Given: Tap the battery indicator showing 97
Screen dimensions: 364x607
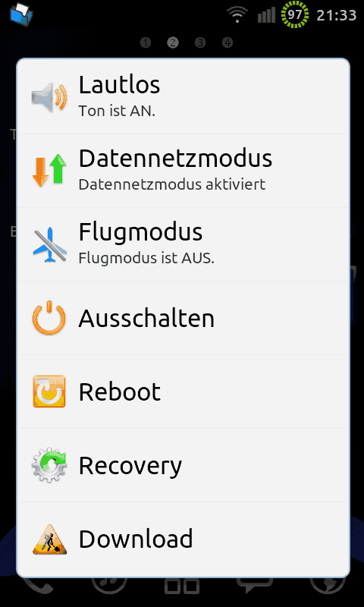Looking at the screenshot, I should click(x=295, y=14).
